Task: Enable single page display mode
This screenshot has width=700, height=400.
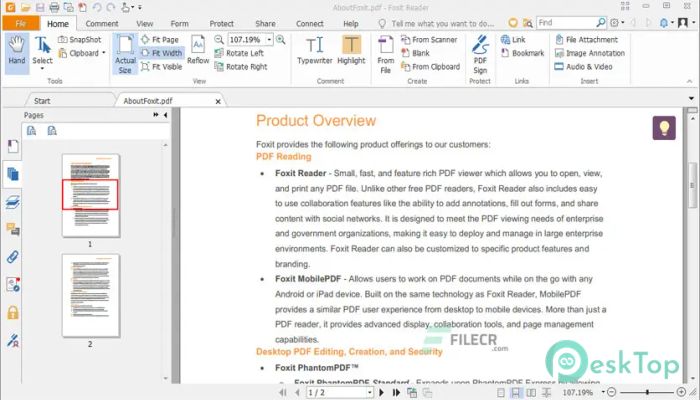Action: click(x=501, y=393)
